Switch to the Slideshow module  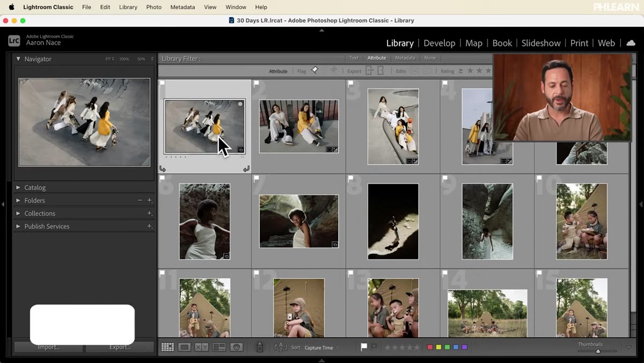[x=541, y=43]
